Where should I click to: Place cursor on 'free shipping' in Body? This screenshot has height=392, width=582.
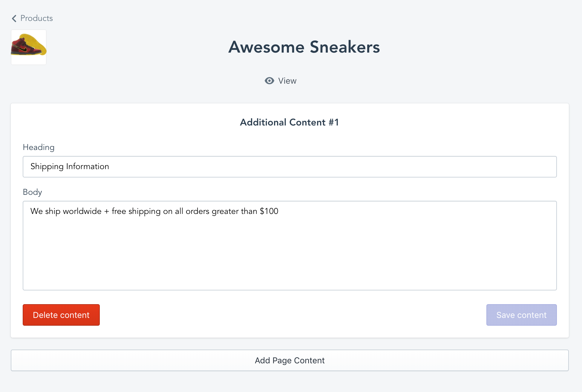(x=136, y=212)
